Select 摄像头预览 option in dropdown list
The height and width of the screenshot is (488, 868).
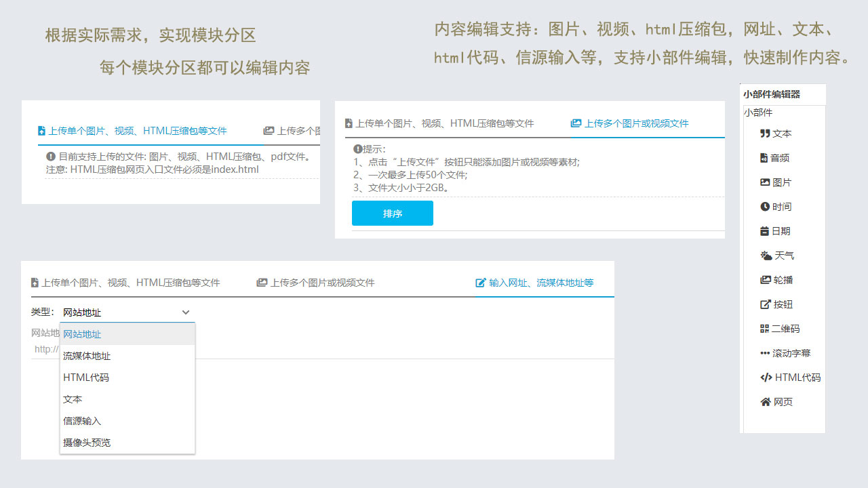click(87, 443)
